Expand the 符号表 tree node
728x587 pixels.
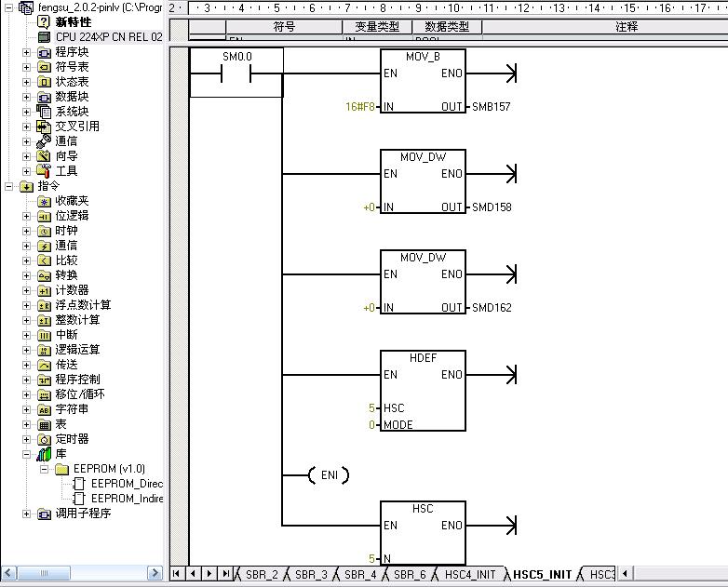pyautogui.click(x=26, y=67)
